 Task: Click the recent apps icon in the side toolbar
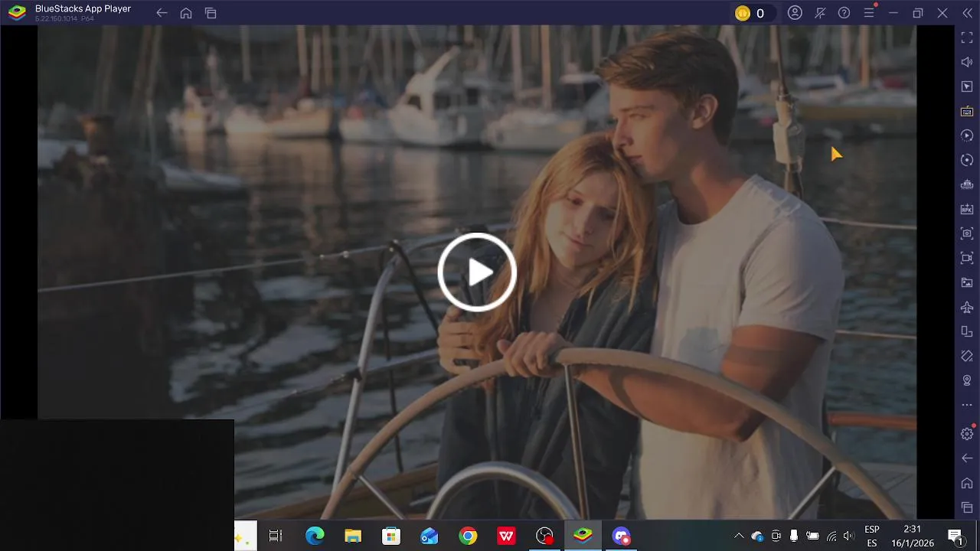[x=967, y=507]
